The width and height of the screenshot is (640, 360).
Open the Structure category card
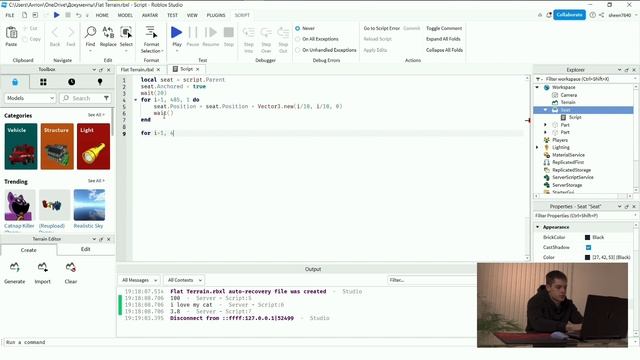[57, 146]
